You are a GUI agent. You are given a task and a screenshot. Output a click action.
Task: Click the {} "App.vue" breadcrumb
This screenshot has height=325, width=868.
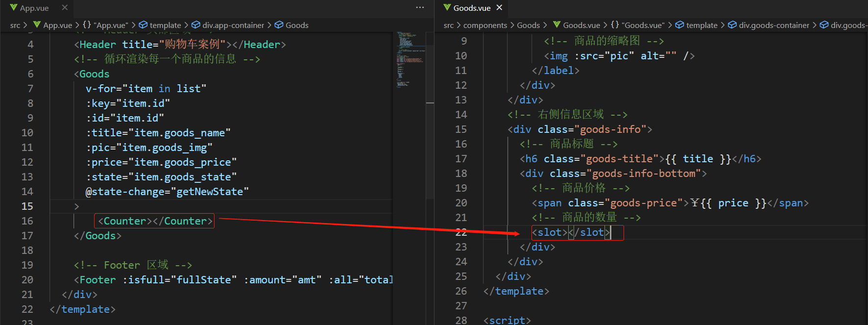pyautogui.click(x=105, y=25)
